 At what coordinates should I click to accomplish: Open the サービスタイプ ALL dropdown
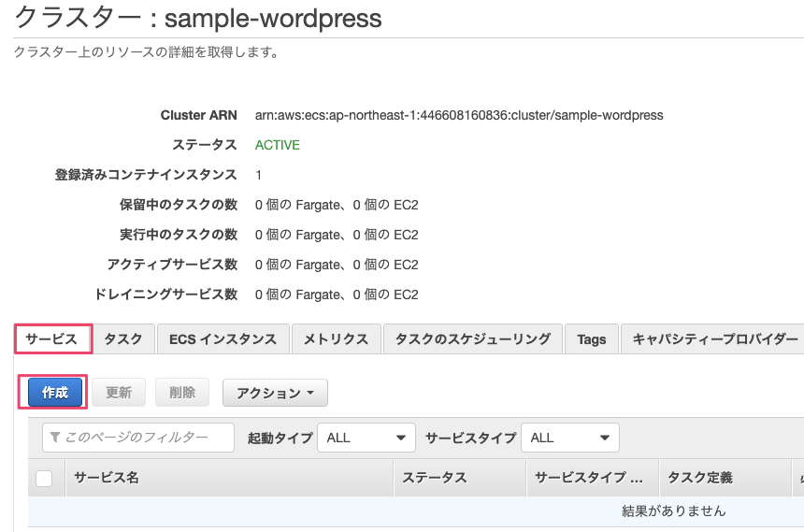coord(570,438)
